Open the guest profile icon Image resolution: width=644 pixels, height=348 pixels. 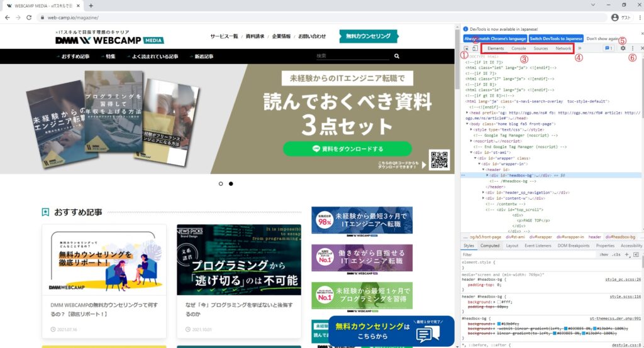(615, 17)
